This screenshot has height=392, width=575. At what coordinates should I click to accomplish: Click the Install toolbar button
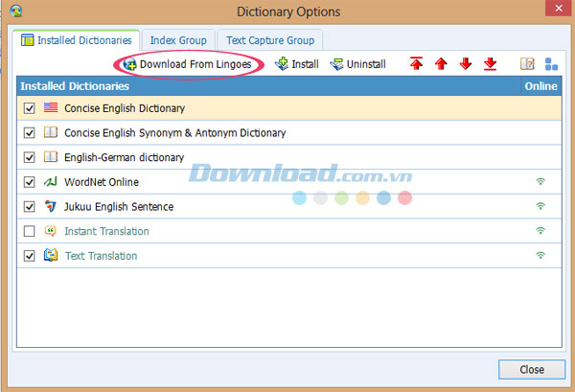click(x=297, y=64)
